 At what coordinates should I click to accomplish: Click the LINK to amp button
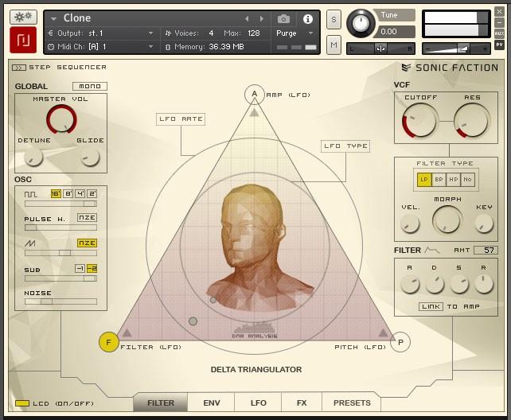(x=431, y=306)
